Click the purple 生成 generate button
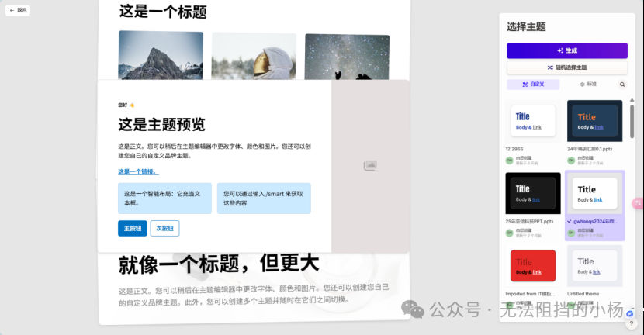Image resolution: width=644 pixels, height=335 pixels. (566, 50)
